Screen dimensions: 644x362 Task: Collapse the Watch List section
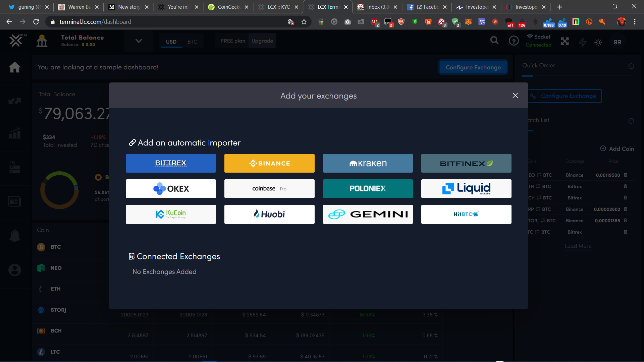click(631, 121)
